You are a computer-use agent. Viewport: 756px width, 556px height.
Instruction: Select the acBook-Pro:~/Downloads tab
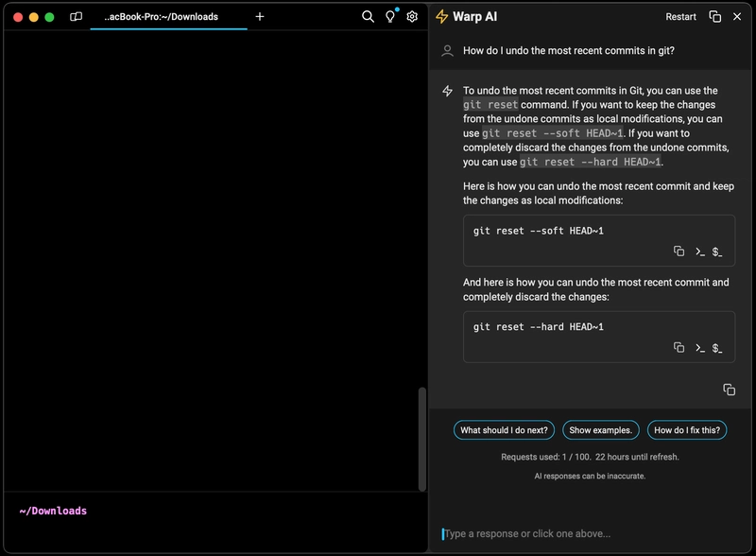point(168,17)
